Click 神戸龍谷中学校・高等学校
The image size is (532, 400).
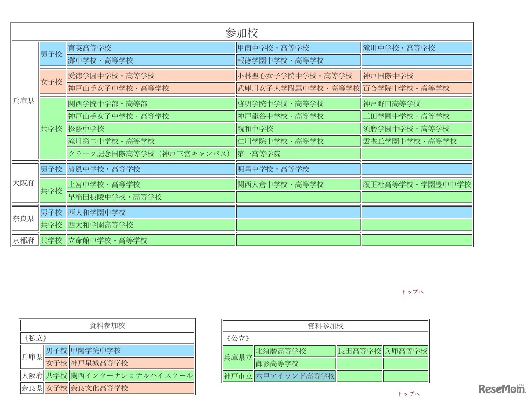click(299, 116)
